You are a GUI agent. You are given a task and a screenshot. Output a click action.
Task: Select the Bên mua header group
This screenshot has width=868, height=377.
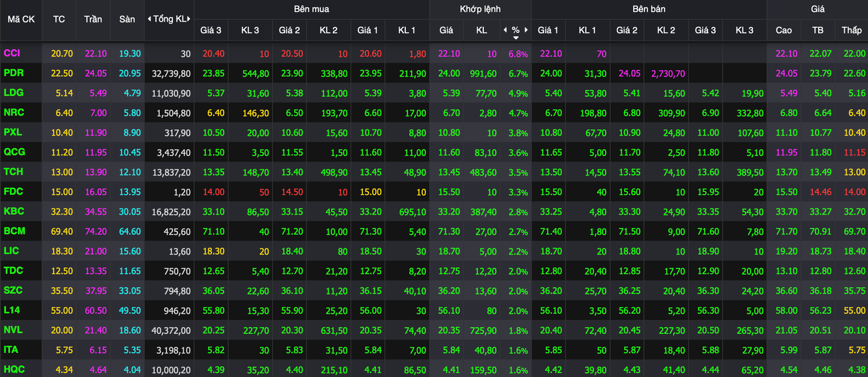tap(311, 9)
